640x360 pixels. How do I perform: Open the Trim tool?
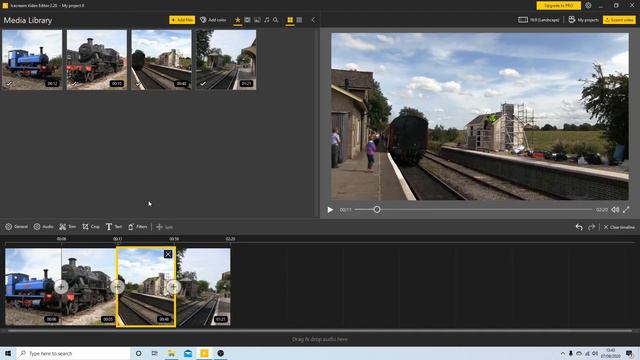[68, 227]
